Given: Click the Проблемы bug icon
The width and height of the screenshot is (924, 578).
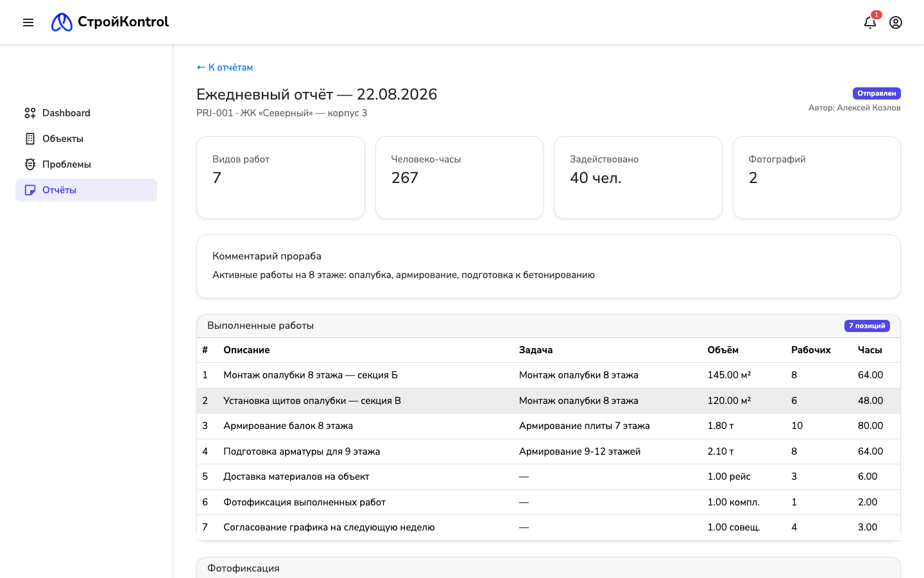Looking at the screenshot, I should [30, 164].
